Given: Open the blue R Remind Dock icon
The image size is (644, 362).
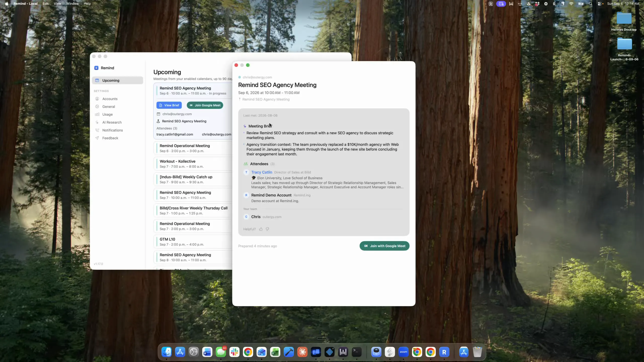Looking at the screenshot, I should 444,352.
